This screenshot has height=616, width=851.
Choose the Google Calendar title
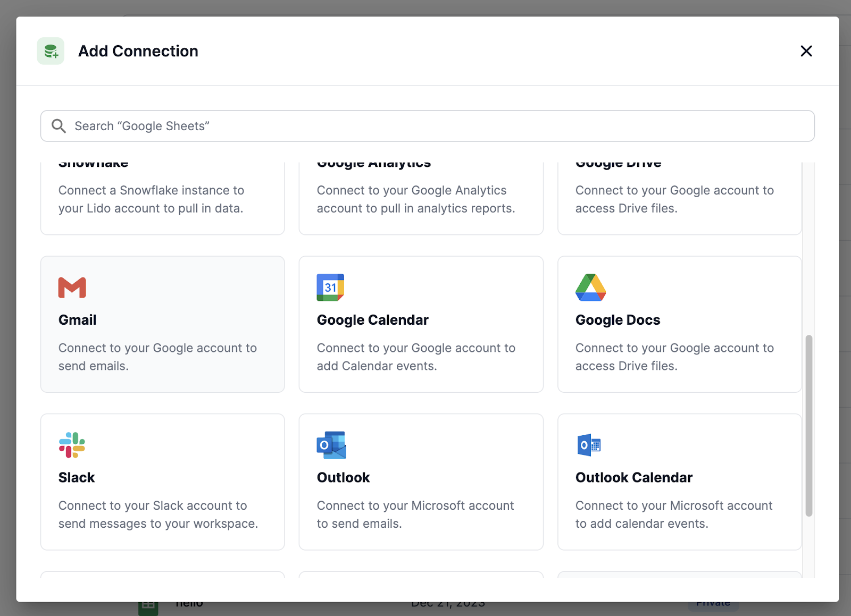click(x=373, y=320)
